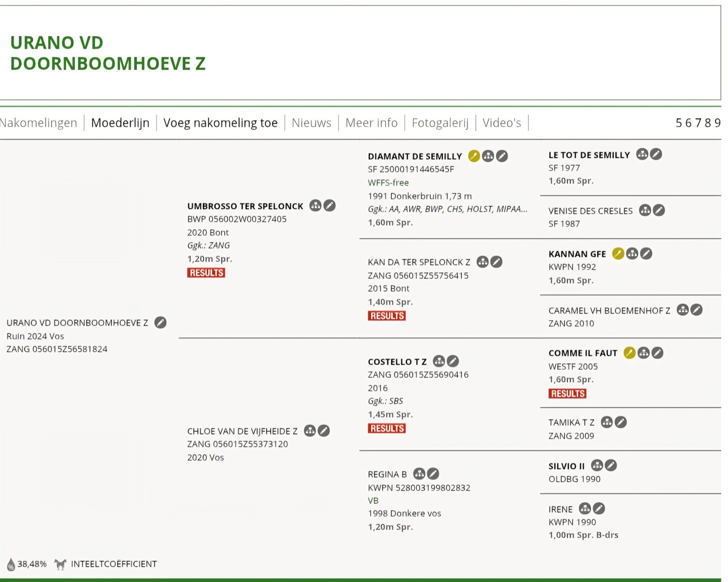The width and height of the screenshot is (728, 582).
Task: Open pedigree tree icon for Silvio II
Action: [597, 465]
